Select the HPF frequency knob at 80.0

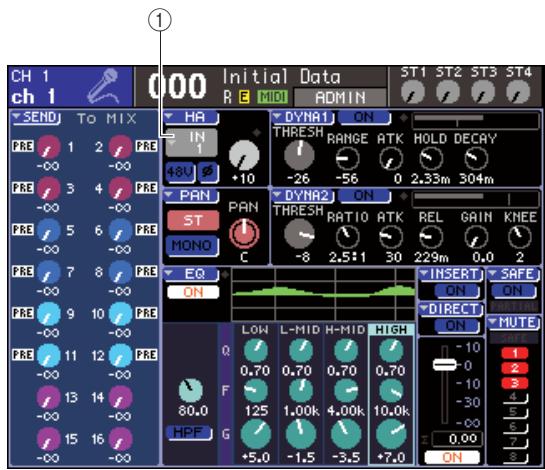pyautogui.click(x=191, y=391)
